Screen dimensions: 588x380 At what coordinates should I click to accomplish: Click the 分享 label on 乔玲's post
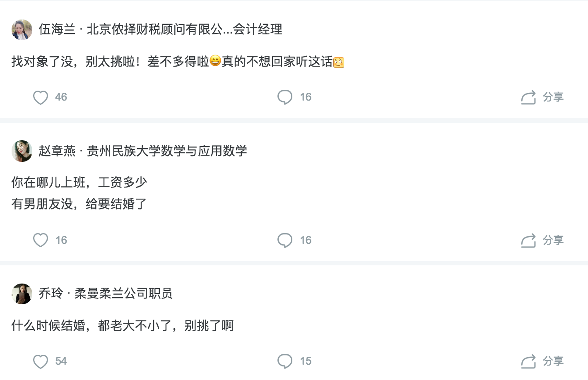[x=553, y=361]
